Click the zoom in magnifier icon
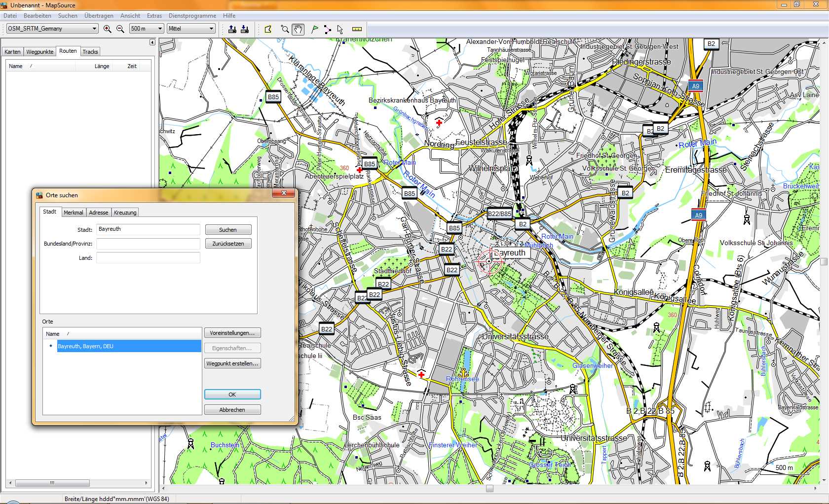This screenshot has width=829, height=504. click(x=107, y=29)
